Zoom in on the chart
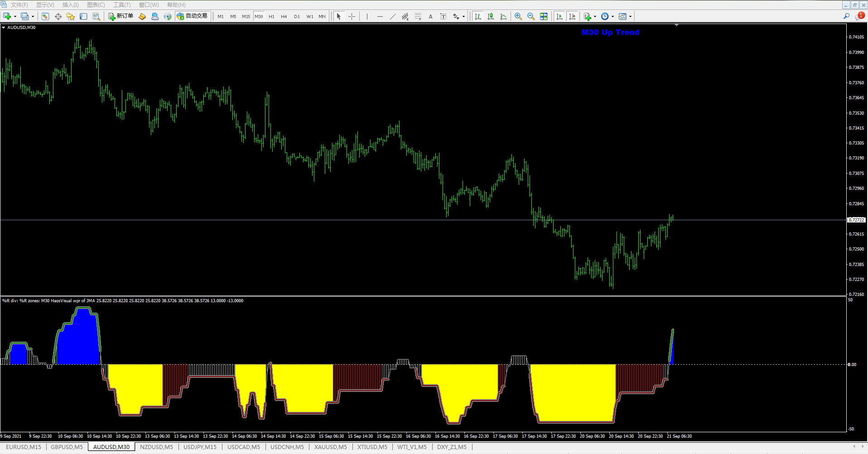Screen dimensions: 868x454 click(x=518, y=16)
